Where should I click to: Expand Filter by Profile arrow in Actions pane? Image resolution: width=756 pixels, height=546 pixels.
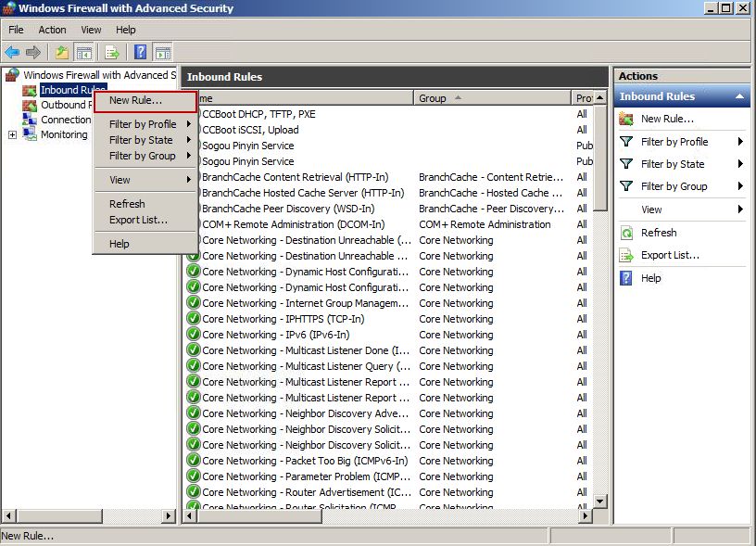pos(740,141)
